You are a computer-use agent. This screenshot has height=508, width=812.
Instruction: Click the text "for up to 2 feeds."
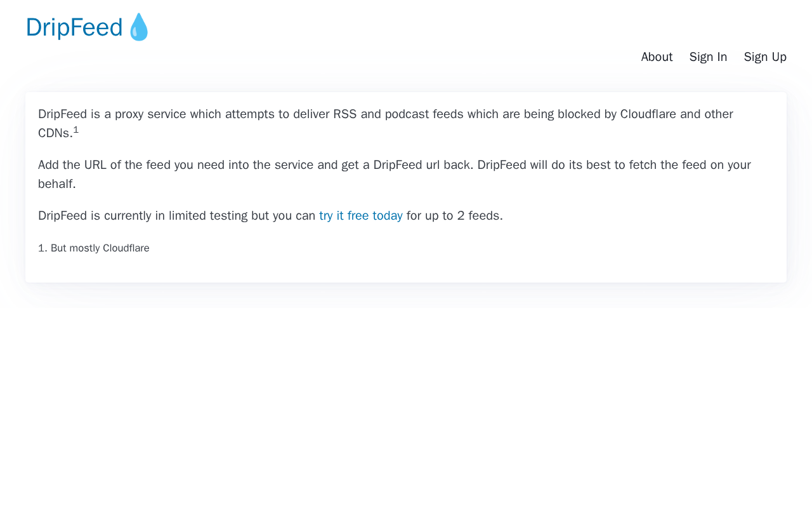[454, 216]
